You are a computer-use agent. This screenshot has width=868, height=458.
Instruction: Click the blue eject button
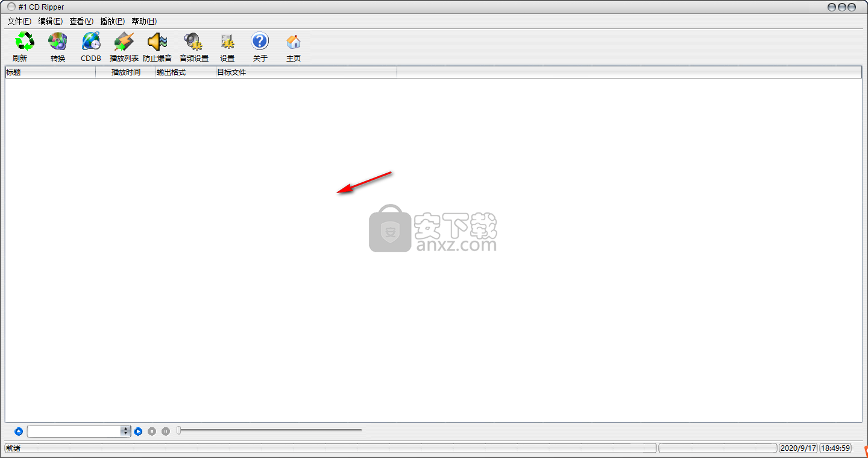click(19, 431)
